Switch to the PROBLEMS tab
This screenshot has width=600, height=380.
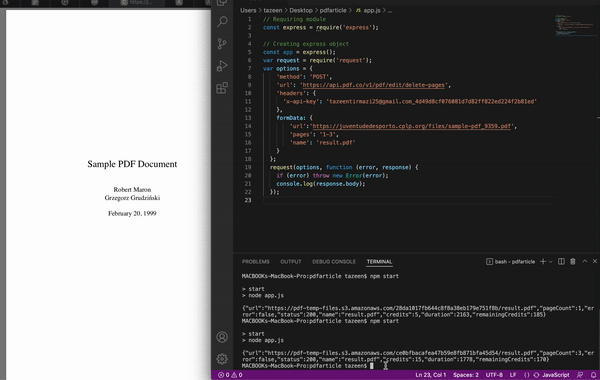256,262
